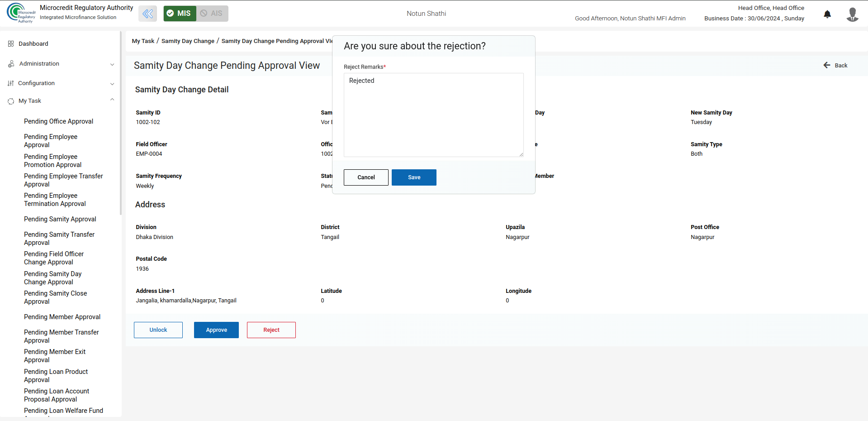This screenshot has height=421, width=868.
Task: Click the My Task circle icon
Action: (x=11, y=101)
